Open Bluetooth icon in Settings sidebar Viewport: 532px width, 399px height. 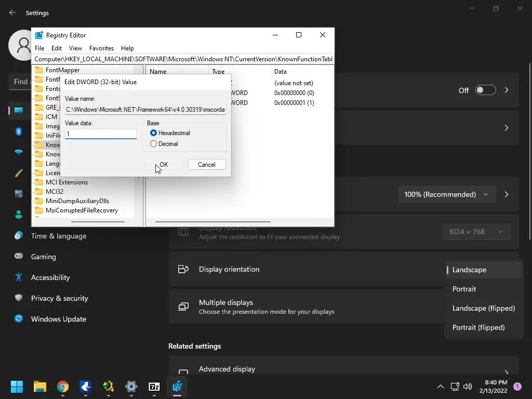pyautogui.click(x=19, y=131)
